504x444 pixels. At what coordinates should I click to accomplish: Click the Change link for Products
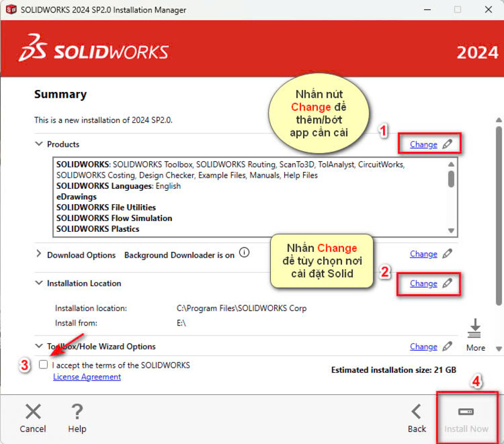pyautogui.click(x=423, y=145)
